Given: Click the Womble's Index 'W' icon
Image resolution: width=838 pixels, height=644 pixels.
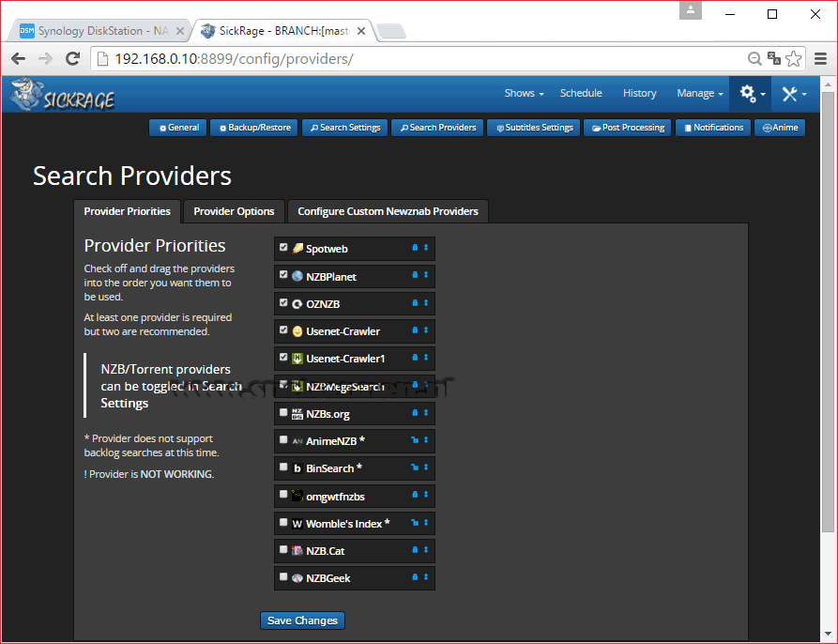Looking at the screenshot, I should tap(297, 524).
